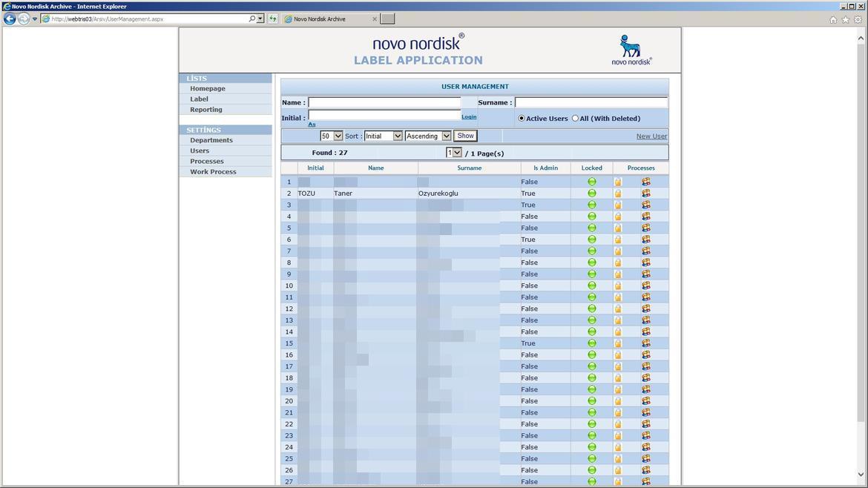Open the page number dropdown

pos(453,153)
